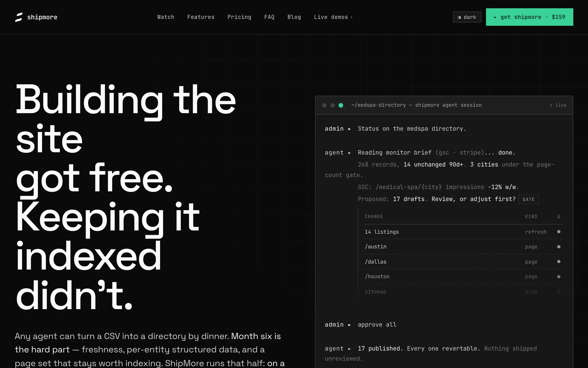Toggle the dark theme switch
The height and width of the screenshot is (368, 588).
(x=467, y=17)
